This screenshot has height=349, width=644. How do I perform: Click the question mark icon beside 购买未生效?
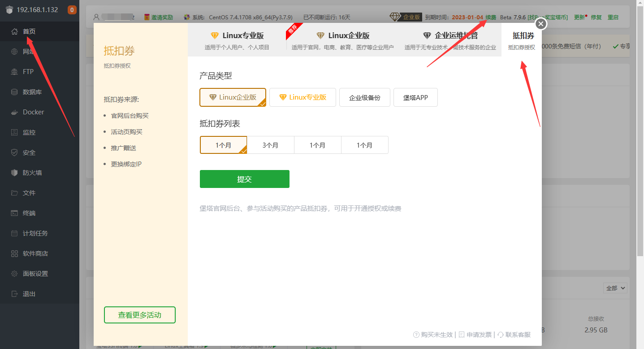[x=416, y=335]
